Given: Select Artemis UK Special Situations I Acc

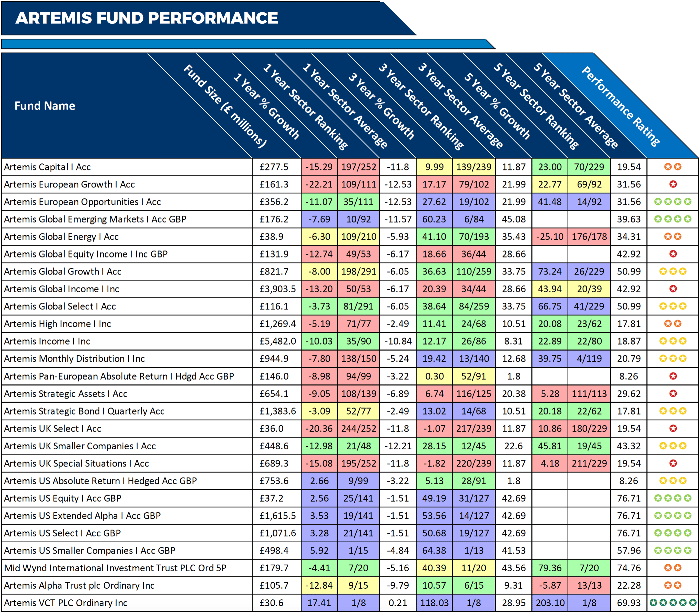Looking at the screenshot, I should click(x=77, y=464).
